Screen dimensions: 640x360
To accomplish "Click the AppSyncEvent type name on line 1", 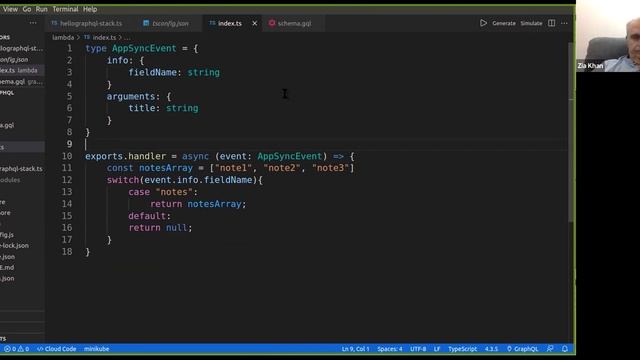I will (x=144, y=49).
